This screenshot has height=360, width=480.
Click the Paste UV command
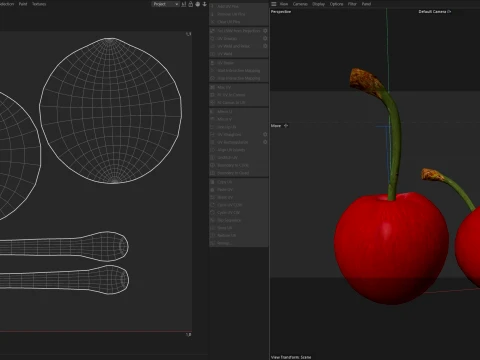point(239,189)
